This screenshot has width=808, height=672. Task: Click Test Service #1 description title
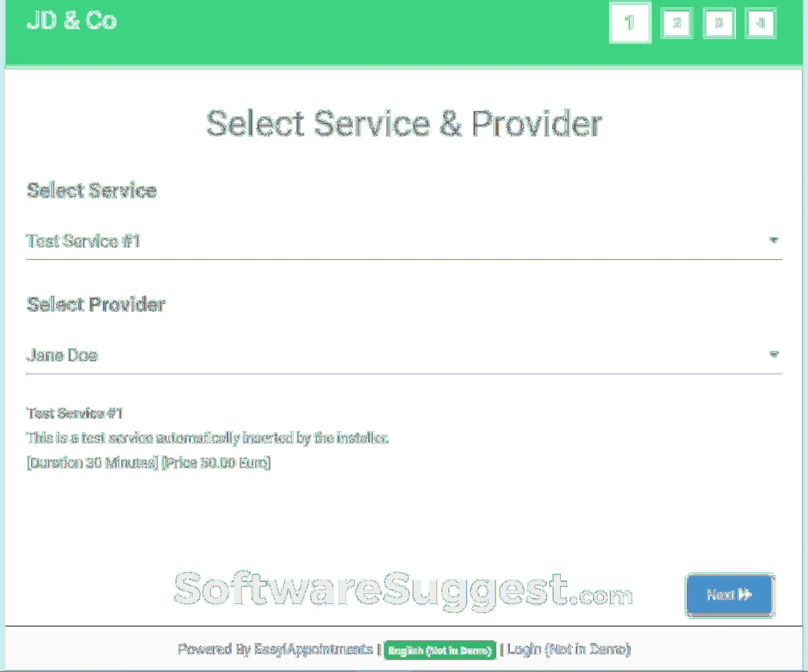tap(75, 413)
